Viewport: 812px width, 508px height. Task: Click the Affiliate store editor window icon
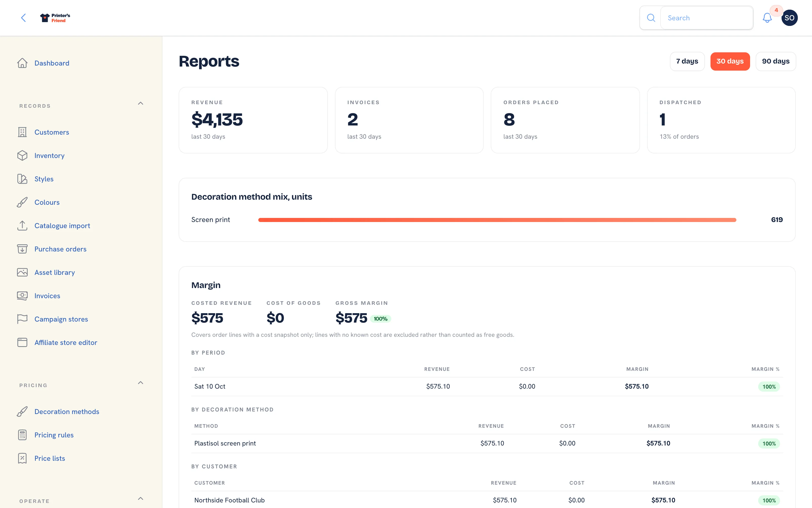click(22, 342)
